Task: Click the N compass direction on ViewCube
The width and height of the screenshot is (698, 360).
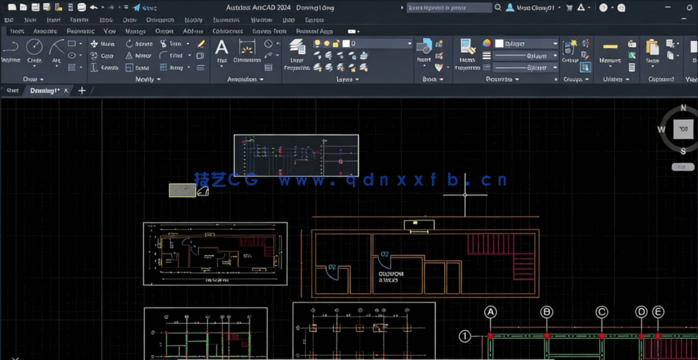Action: click(x=683, y=108)
